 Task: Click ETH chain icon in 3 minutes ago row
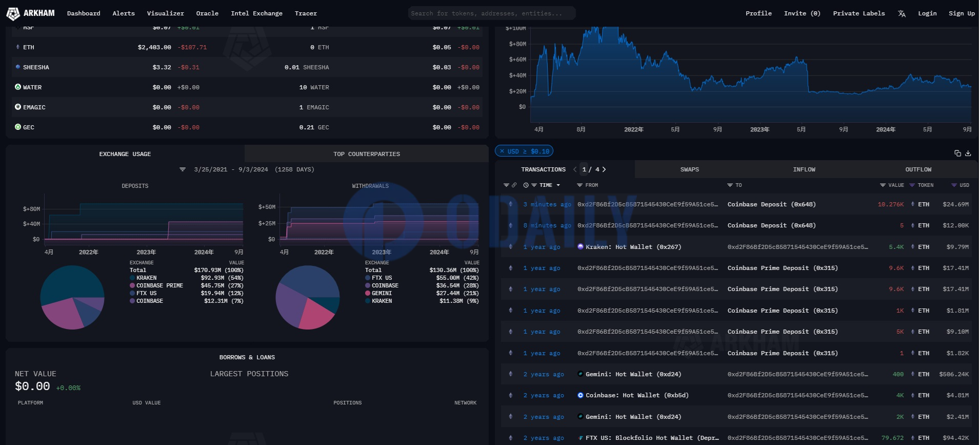510,204
